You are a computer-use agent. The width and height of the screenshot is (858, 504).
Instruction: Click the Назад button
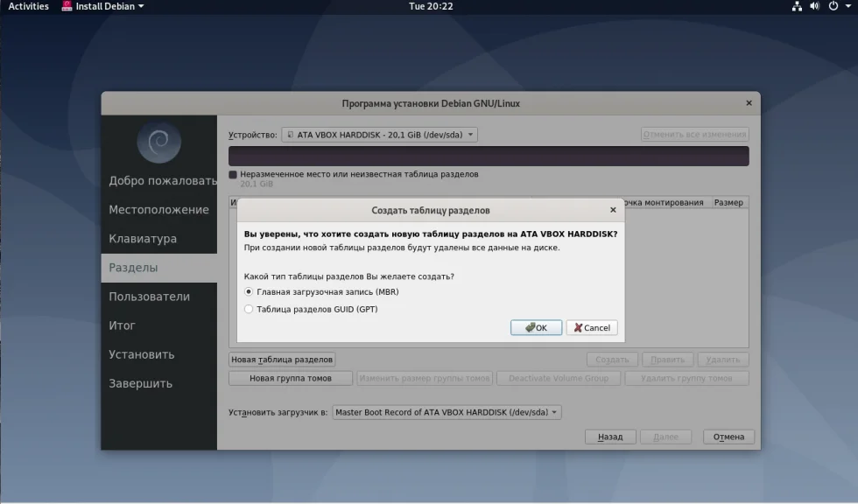tap(610, 437)
